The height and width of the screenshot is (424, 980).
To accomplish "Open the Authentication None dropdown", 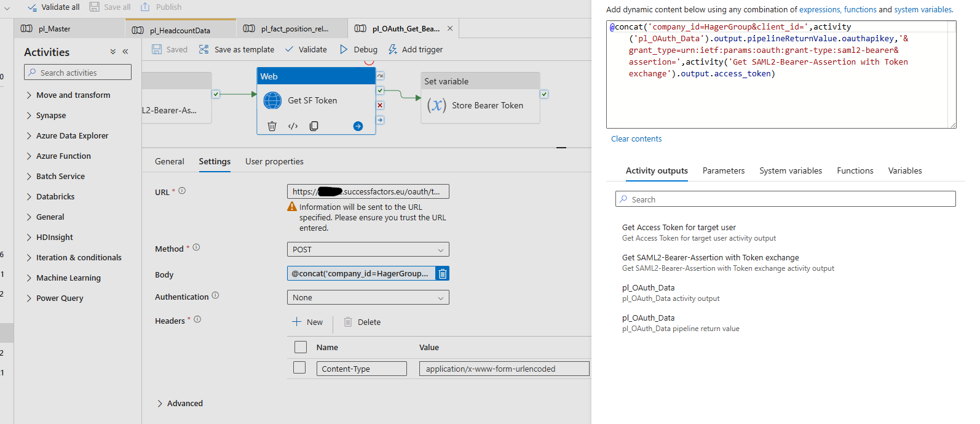I will pos(368,297).
